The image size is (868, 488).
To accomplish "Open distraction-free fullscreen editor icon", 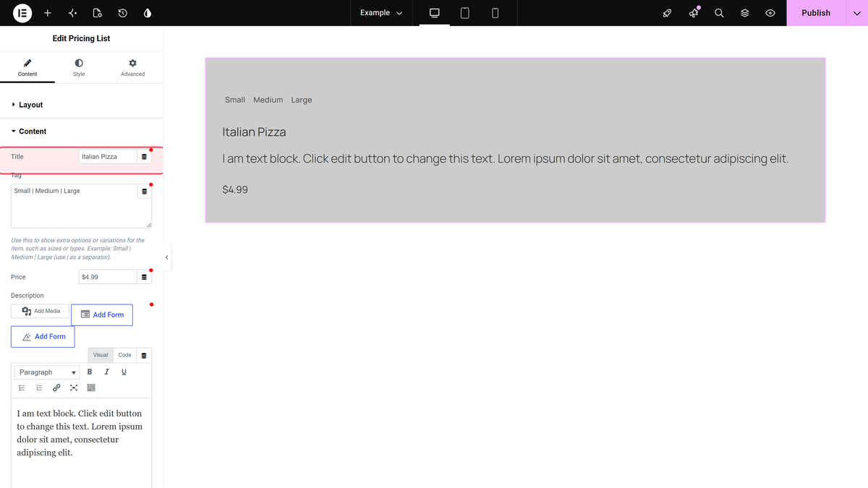I will pos(74,388).
